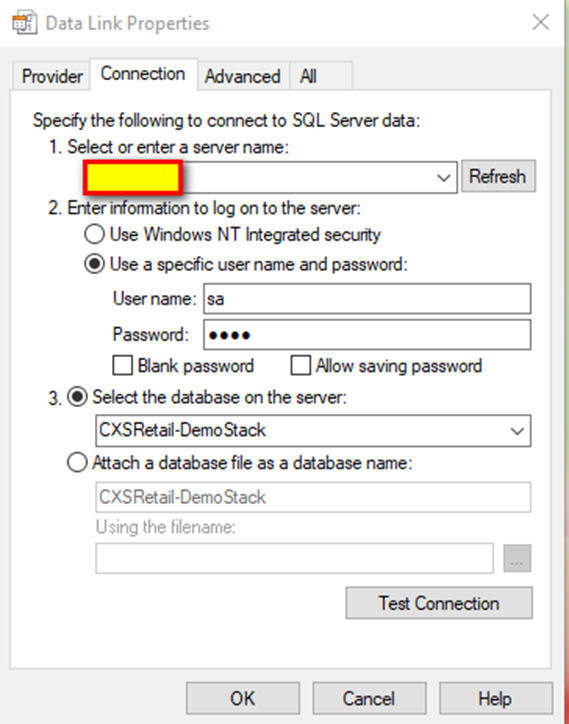Open the Advanced tab

tap(243, 76)
